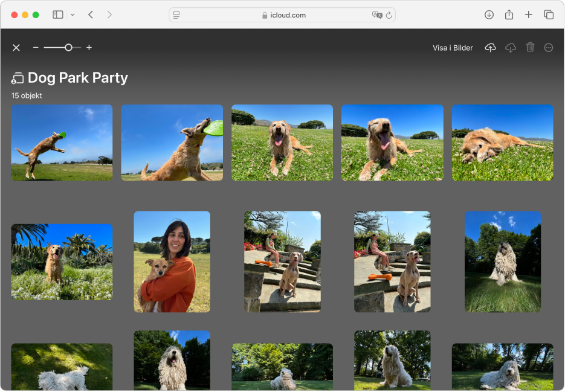Go back with the left arrow
Viewport: 565px width, 392px height.
[91, 14]
